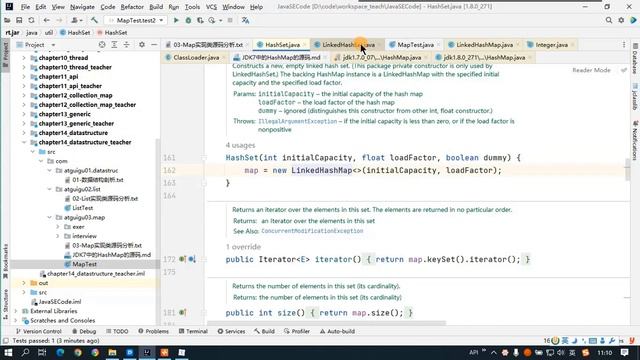This screenshot has width=640, height=360.
Task: Expand the interview package
Action: click(58, 236)
